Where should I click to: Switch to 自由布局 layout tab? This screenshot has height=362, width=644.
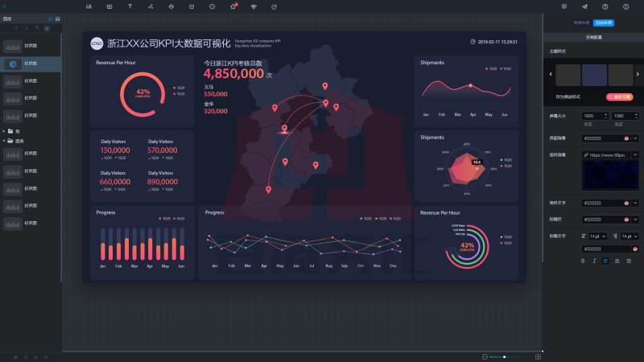[x=606, y=24]
